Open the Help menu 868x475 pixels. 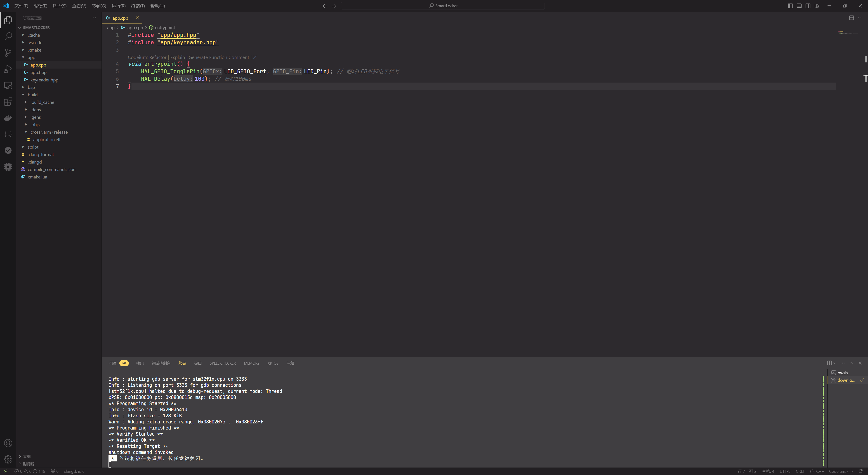(157, 6)
